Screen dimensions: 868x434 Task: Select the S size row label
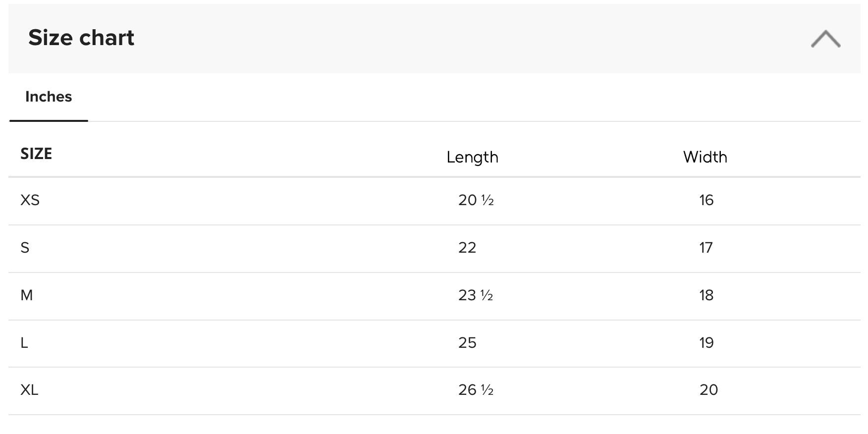tap(25, 248)
